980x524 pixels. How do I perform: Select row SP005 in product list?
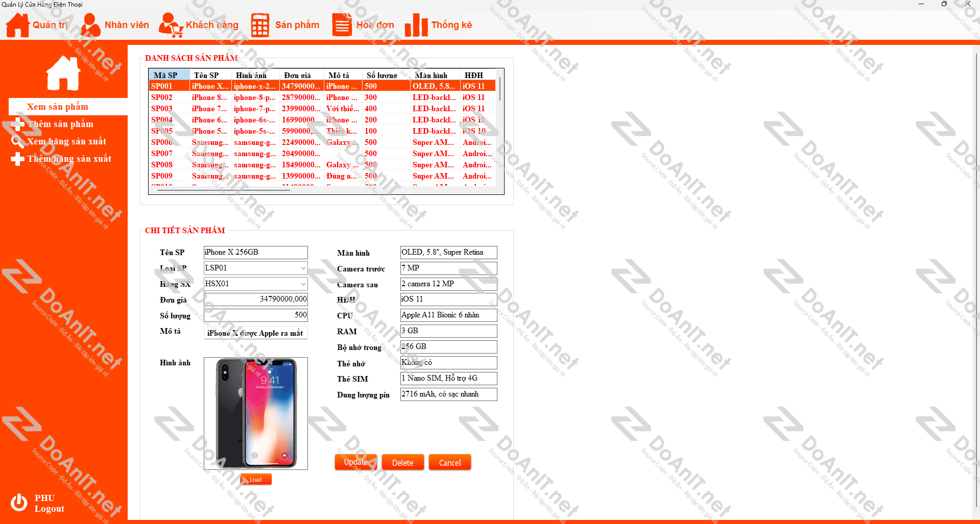(x=322, y=131)
